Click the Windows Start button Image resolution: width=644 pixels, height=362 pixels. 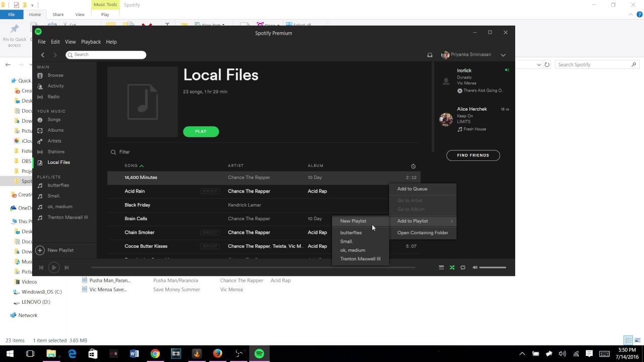click(x=10, y=354)
